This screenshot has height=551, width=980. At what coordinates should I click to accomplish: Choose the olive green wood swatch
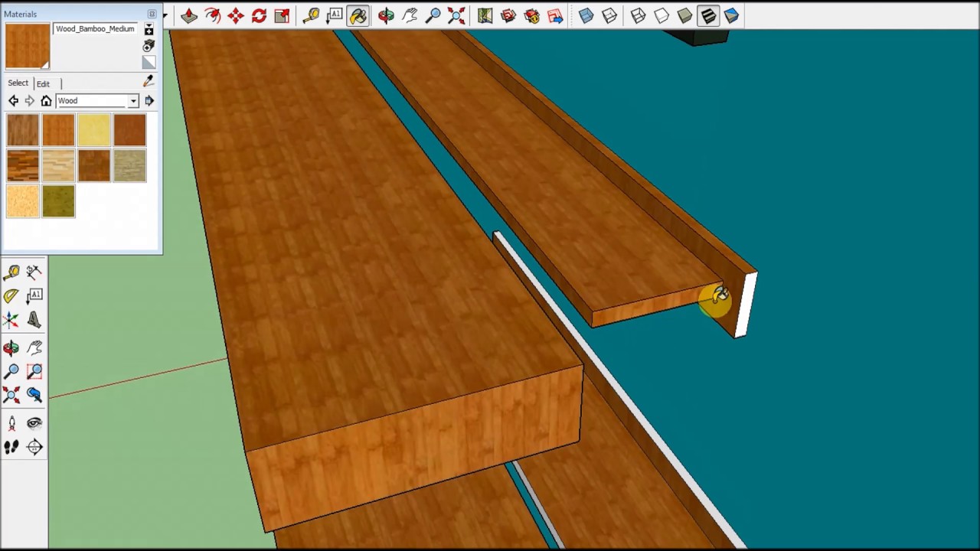click(58, 201)
